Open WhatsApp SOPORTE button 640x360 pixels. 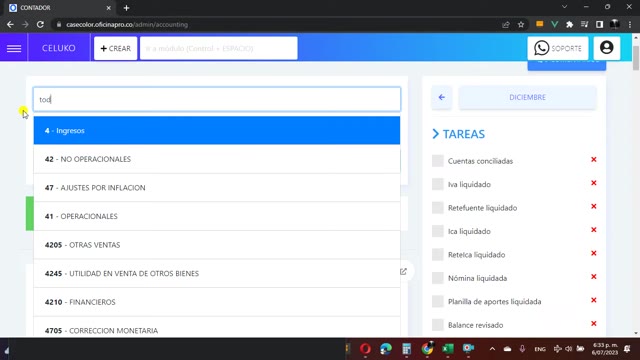(x=558, y=48)
